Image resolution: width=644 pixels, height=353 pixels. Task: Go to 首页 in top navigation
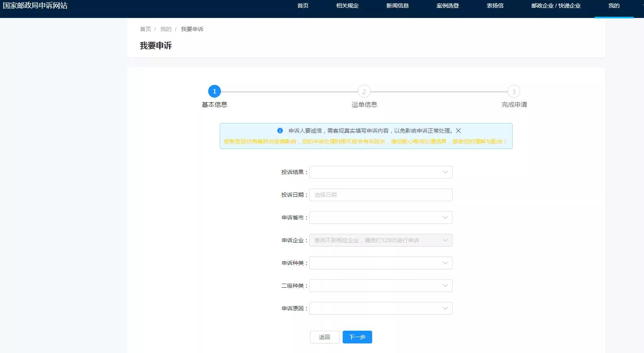coord(303,6)
